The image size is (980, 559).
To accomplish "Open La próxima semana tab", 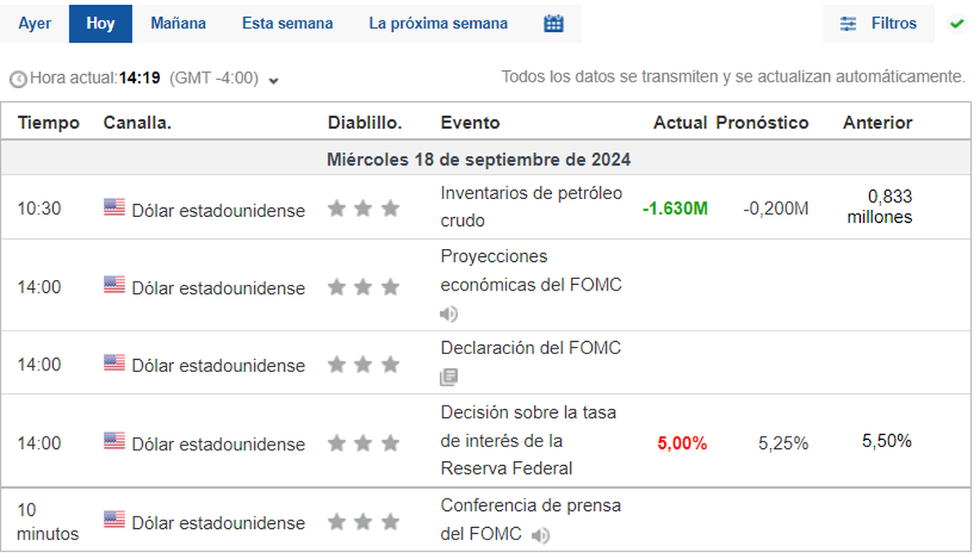I will point(438,24).
